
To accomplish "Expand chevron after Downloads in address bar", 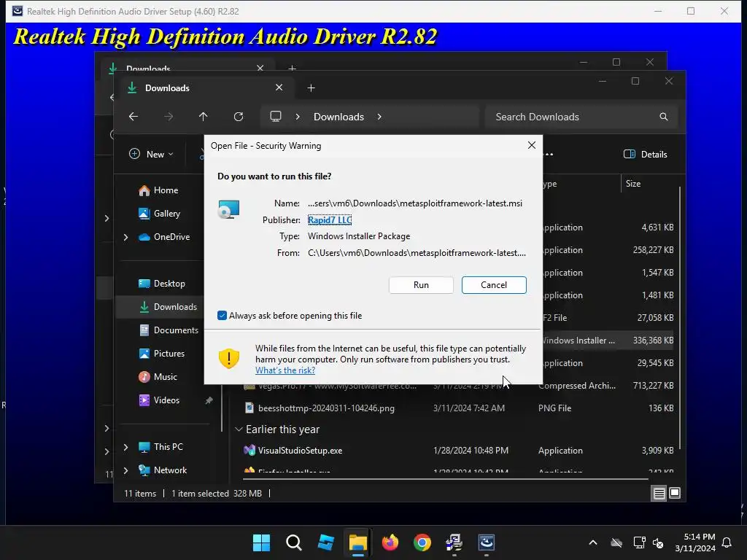I will (379, 117).
